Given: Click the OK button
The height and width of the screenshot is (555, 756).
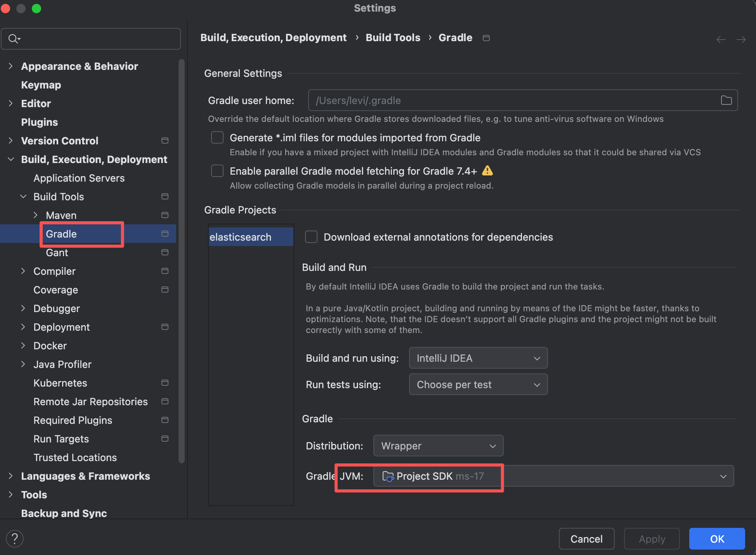Looking at the screenshot, I should [717, 539].
